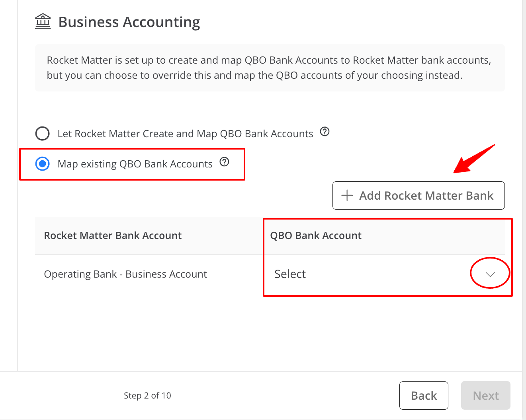This screenshot has width=526, height=420.
Task: Add a new Rocket Matter Bank
Action: (418, 195)
